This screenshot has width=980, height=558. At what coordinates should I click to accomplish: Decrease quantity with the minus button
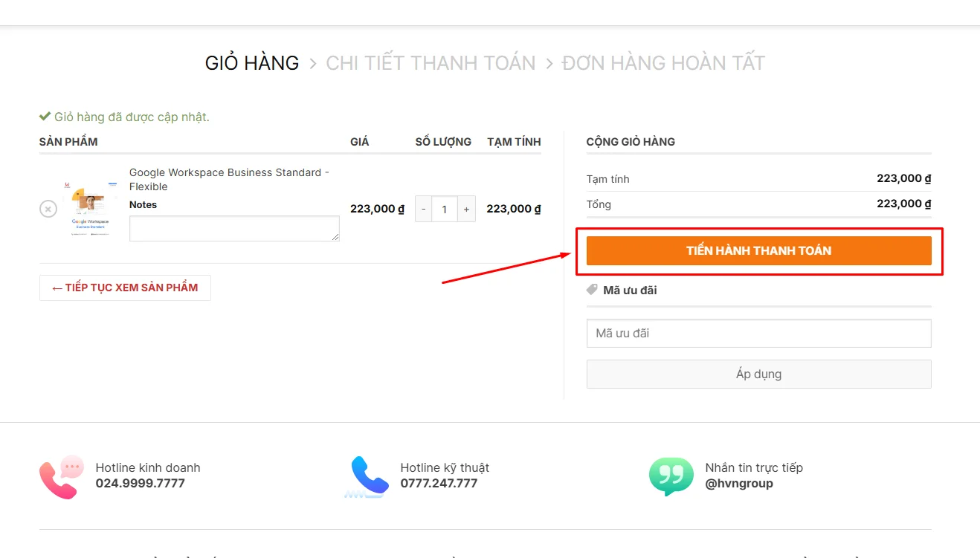coord(424,210)
